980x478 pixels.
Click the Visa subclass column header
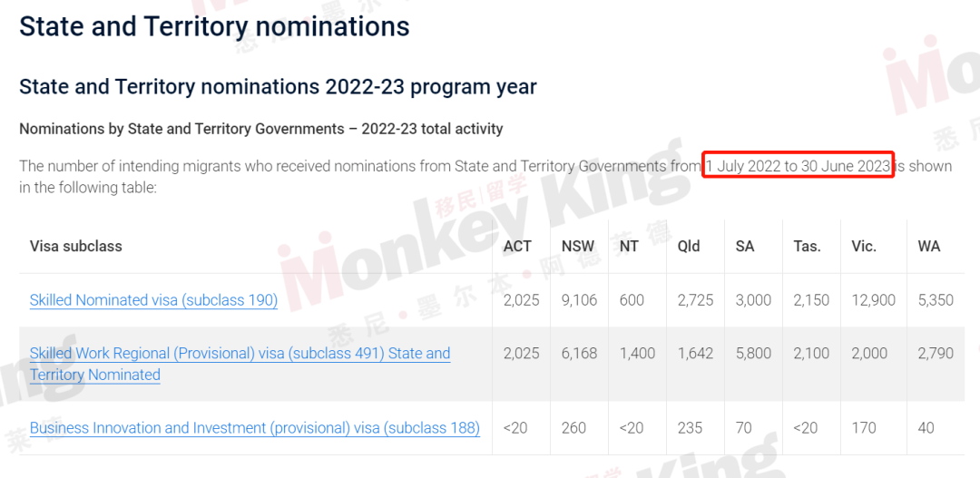75,246
